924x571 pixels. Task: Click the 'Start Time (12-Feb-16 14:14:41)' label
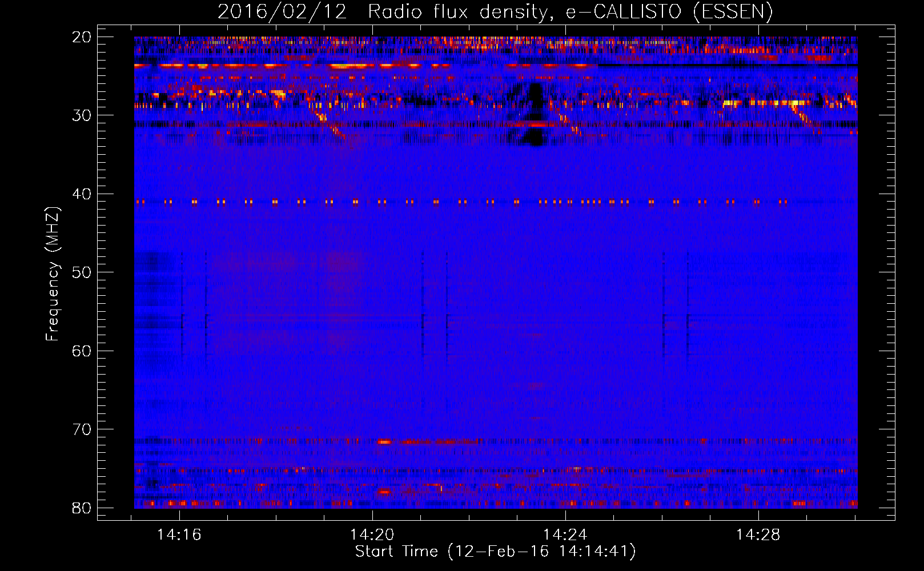coord(495,552)
